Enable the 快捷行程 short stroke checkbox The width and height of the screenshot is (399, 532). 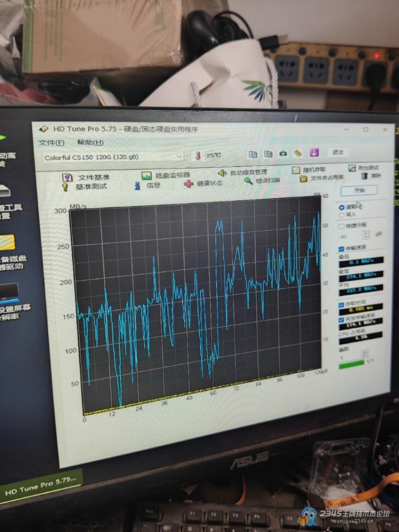click(x=342, y=226)
